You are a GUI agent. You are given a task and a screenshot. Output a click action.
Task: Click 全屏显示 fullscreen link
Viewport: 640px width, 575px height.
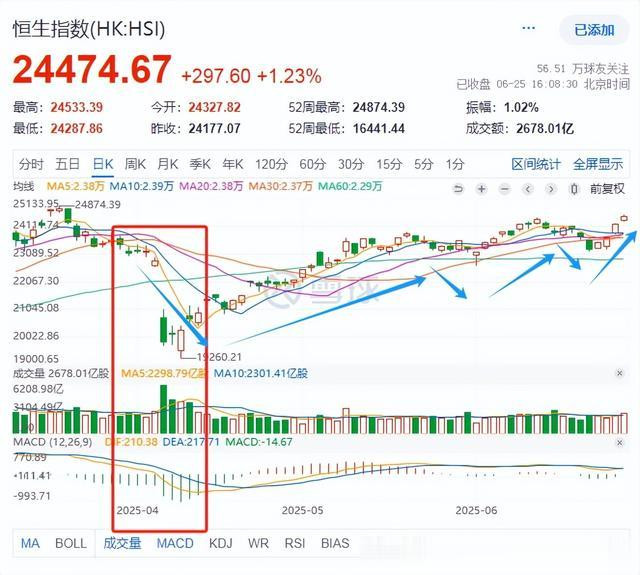click(598, 164)
